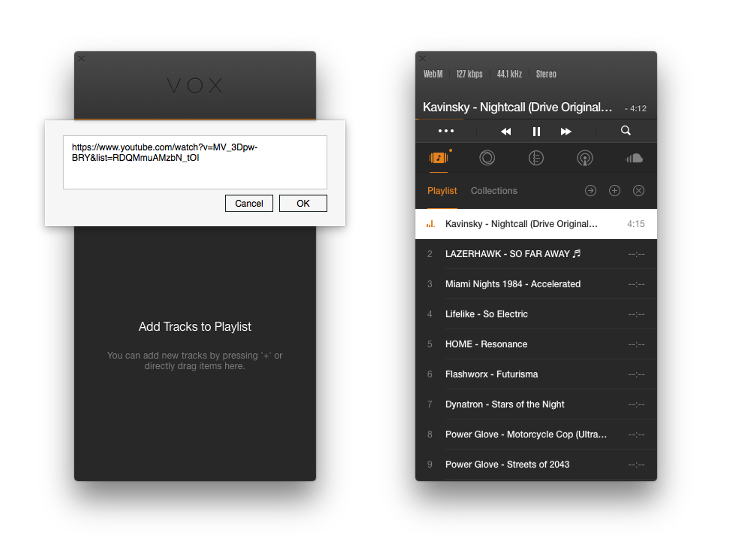This screenshot has width=756, height=536.
Task: Open the search magnifier icon
Action: 625,131
